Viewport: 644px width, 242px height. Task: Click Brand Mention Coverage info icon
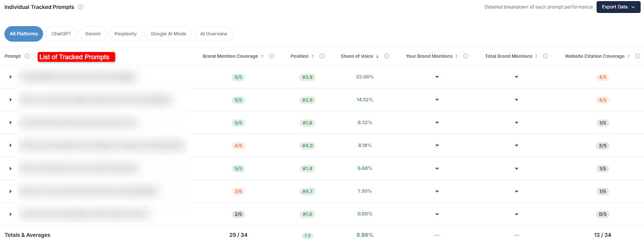[x=271, y=56]
